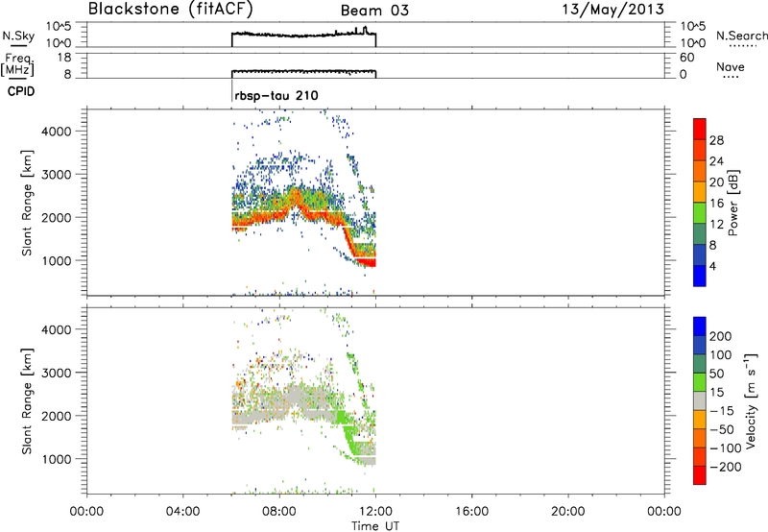The width and height of the screenshot is (768, 532).
Task: Select the 4 tick on Power scale
Action: point(712,267)
